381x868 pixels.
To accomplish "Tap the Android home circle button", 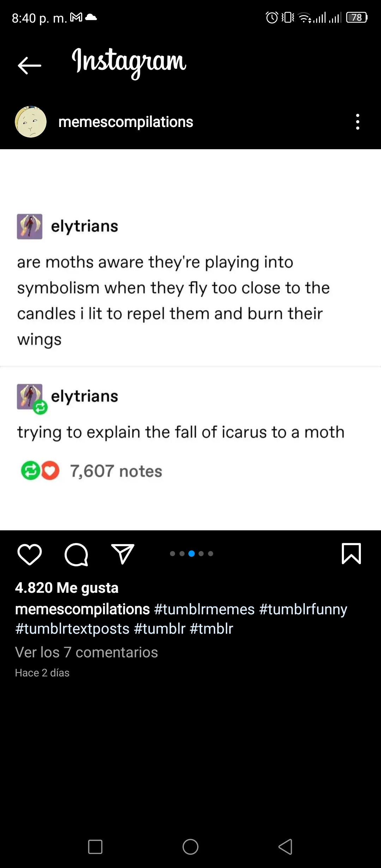I will tap(190, 847).
